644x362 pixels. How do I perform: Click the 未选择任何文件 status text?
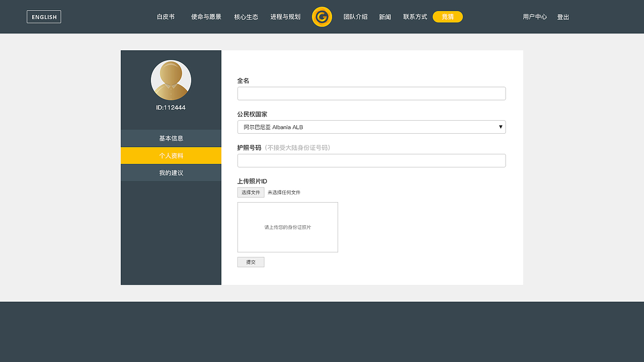pos(284,193)
